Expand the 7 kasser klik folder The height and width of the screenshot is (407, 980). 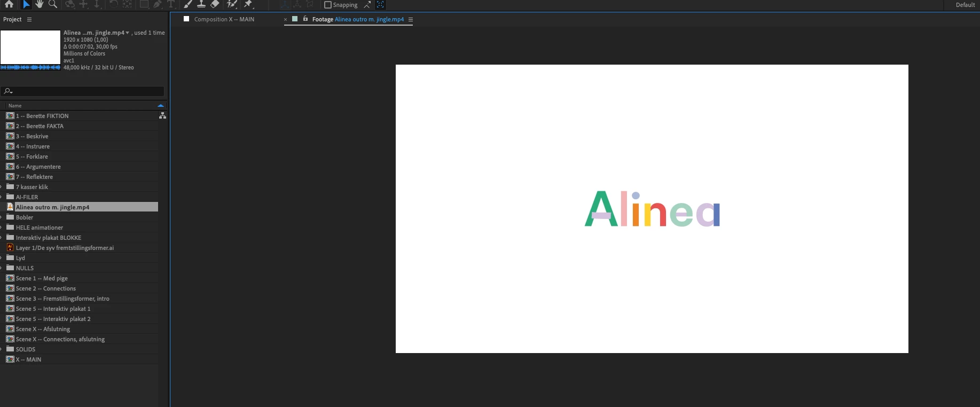[2, 187]
